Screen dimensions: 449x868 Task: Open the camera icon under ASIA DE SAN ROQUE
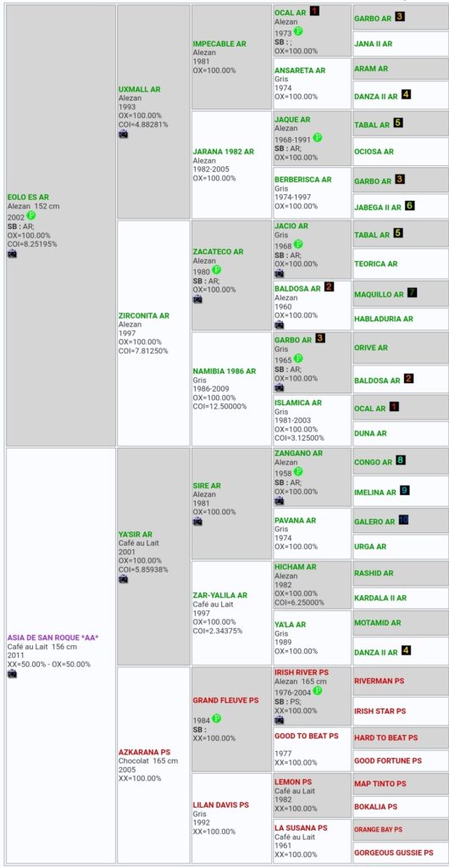click(12, 674)
